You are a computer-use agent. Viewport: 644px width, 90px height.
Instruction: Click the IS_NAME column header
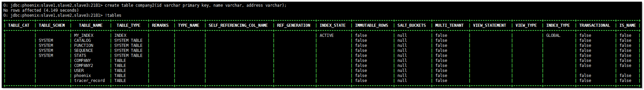click(x=628, y=25)
